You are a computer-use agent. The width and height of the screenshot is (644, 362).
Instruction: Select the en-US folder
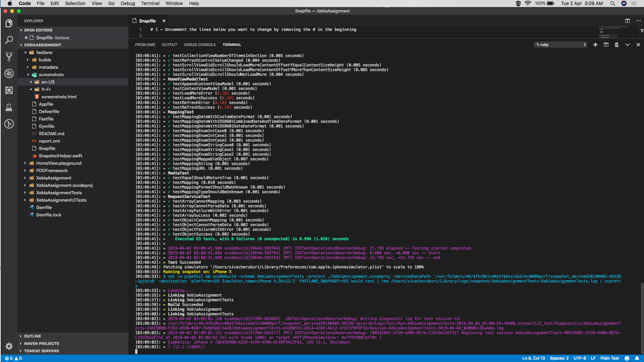point(73,82)
